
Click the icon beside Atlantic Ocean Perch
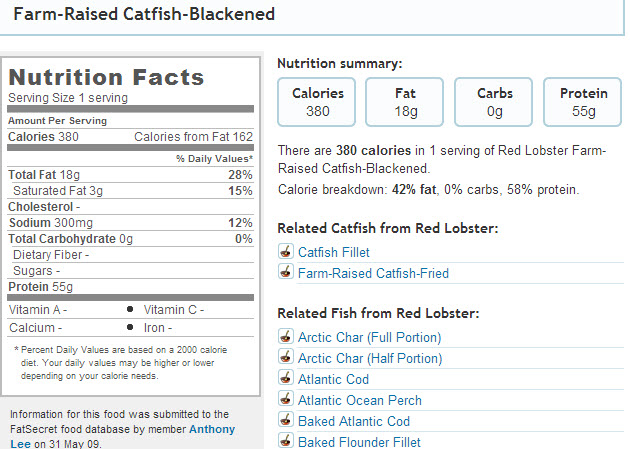click(286, 400)
